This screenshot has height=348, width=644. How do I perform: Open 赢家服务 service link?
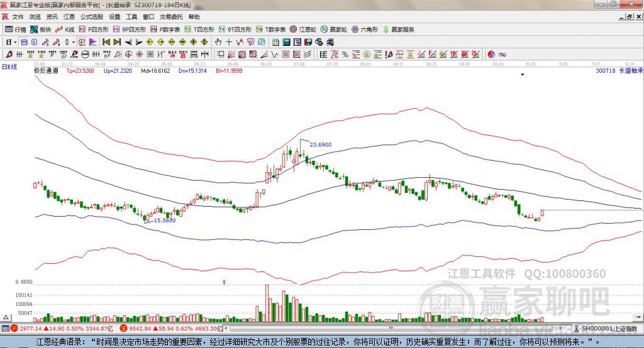tap(398, 30)
